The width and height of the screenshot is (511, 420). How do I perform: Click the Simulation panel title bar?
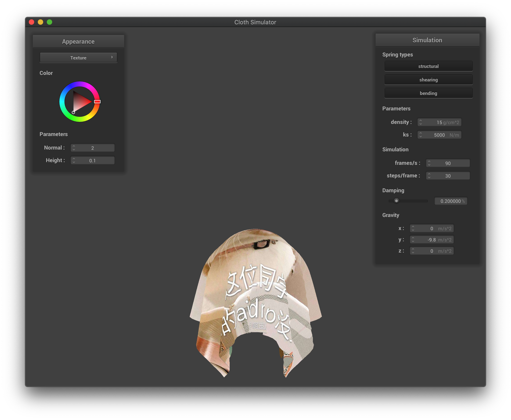tap(427, 40)
